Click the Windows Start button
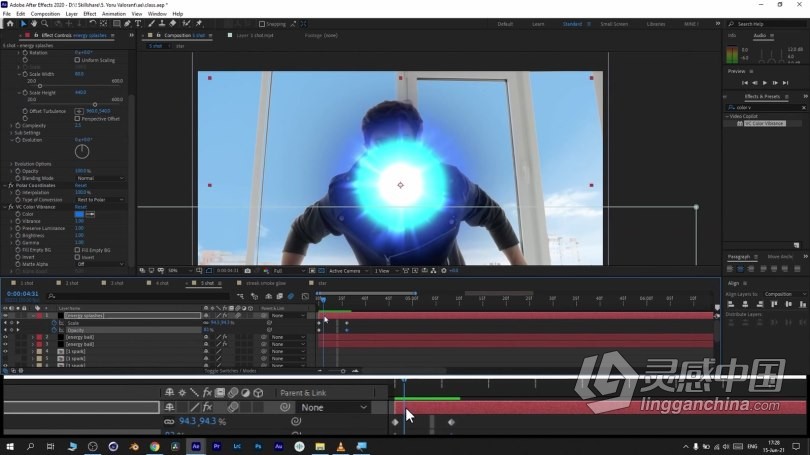Screen dimensions: 810x455 10,446
